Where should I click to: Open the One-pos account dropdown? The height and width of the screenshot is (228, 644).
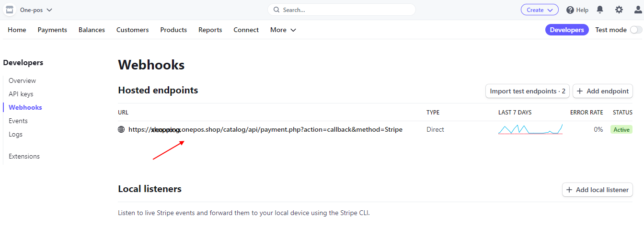[36, 10]
